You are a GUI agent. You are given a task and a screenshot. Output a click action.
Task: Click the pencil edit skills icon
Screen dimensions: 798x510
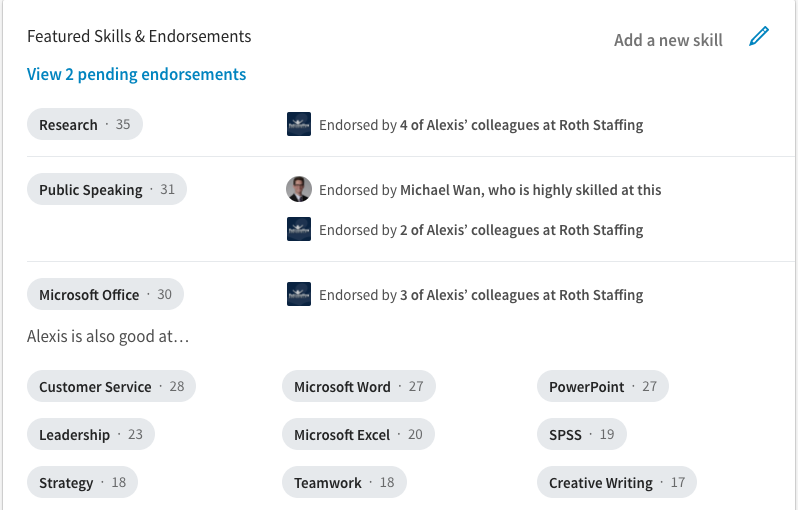click(759, 38)
